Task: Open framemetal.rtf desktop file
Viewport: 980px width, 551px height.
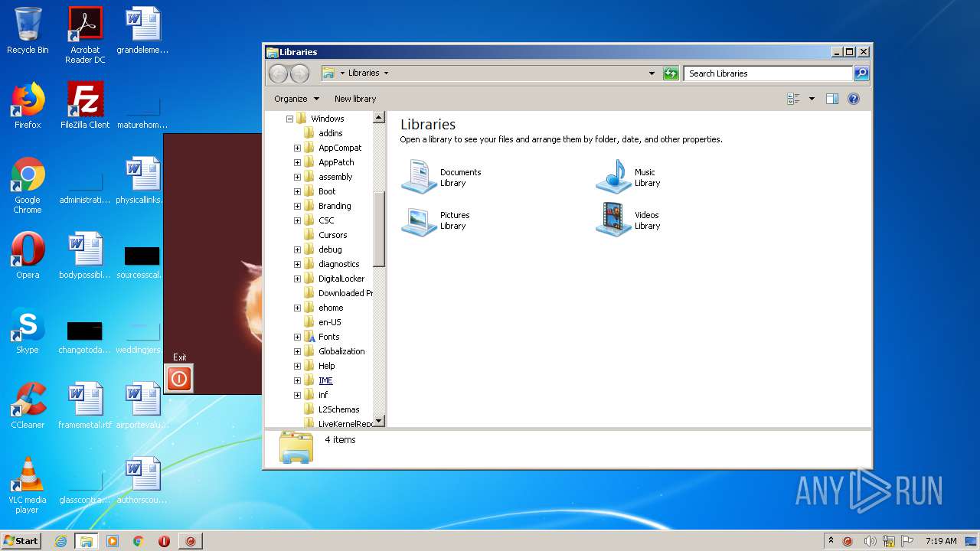Action: point(85,406)
